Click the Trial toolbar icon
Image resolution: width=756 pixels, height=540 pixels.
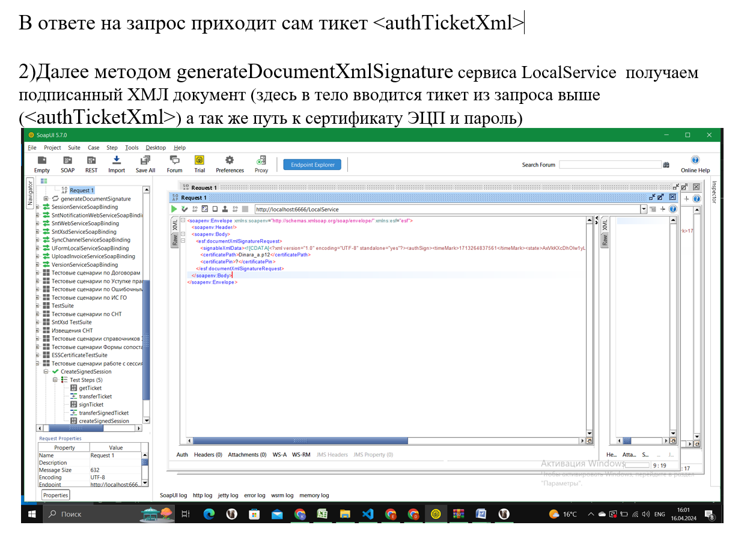point(200,163)
